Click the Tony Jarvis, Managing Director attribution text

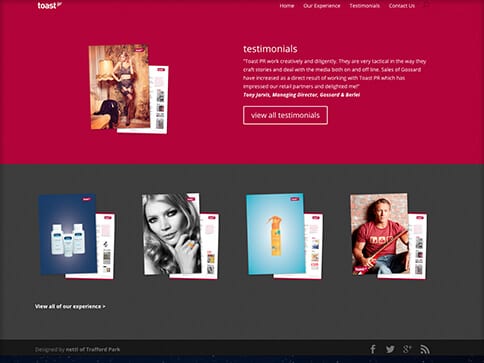click(x=301, y=95)
